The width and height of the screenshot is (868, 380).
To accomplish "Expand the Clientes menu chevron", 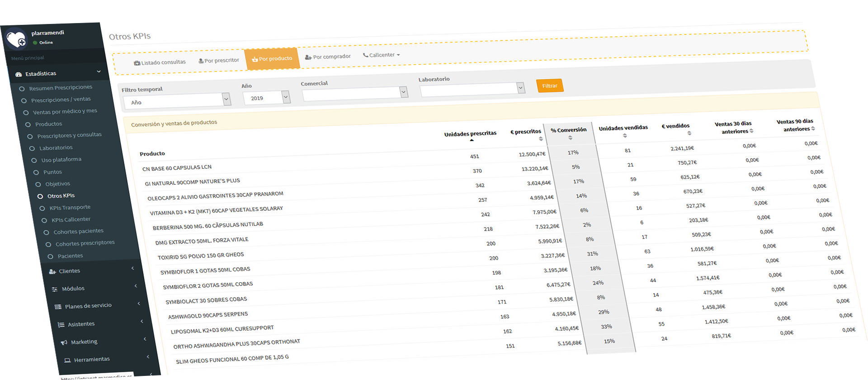I will [x=132, y=268].
